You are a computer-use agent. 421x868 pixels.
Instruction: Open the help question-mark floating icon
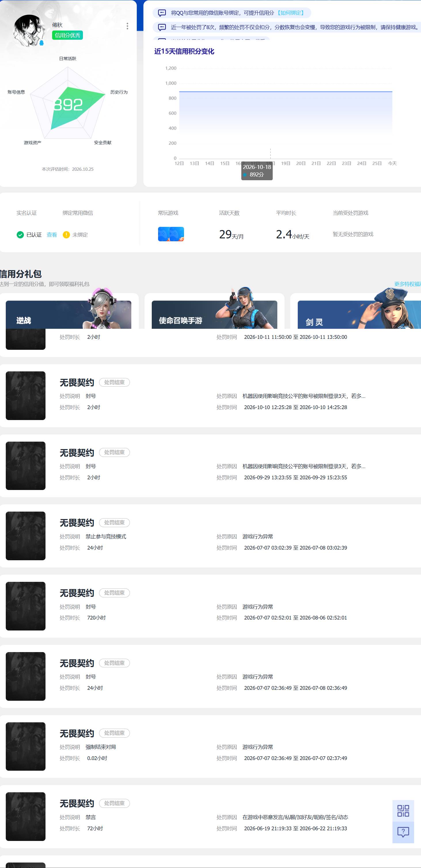(403, 832)
